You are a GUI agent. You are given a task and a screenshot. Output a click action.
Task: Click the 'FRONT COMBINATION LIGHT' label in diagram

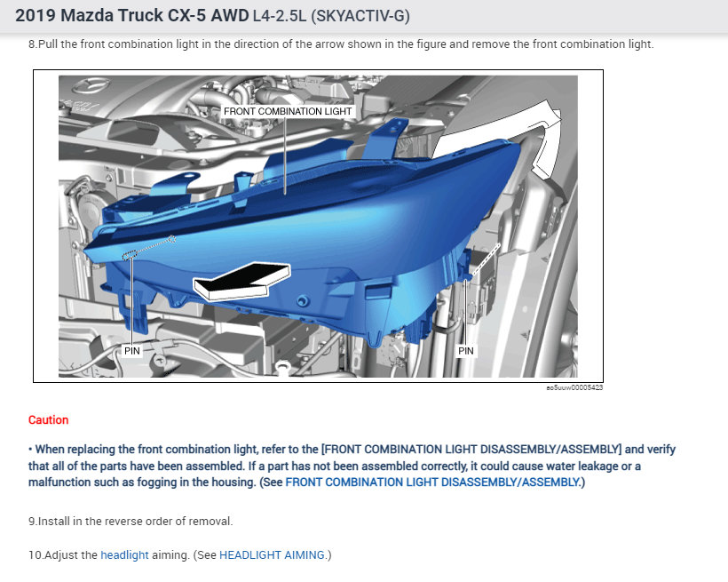[288, 112]
